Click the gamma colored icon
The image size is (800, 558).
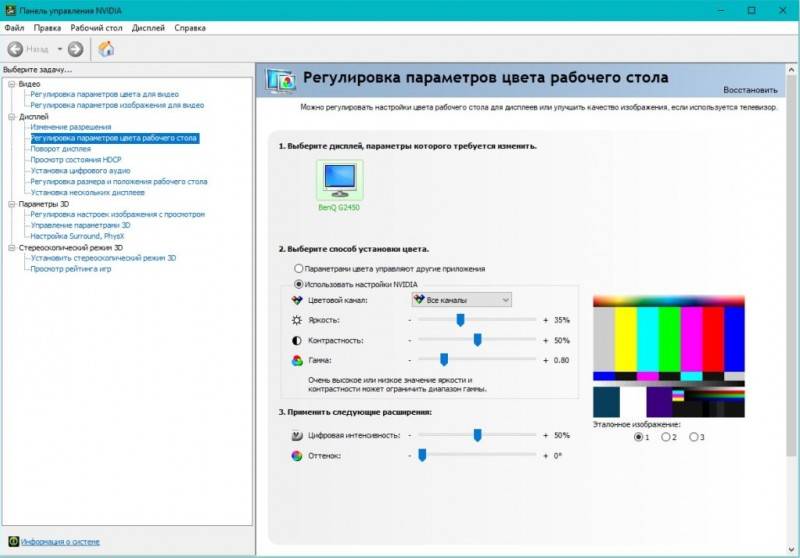pyautogui.click(x=297, y=361)
